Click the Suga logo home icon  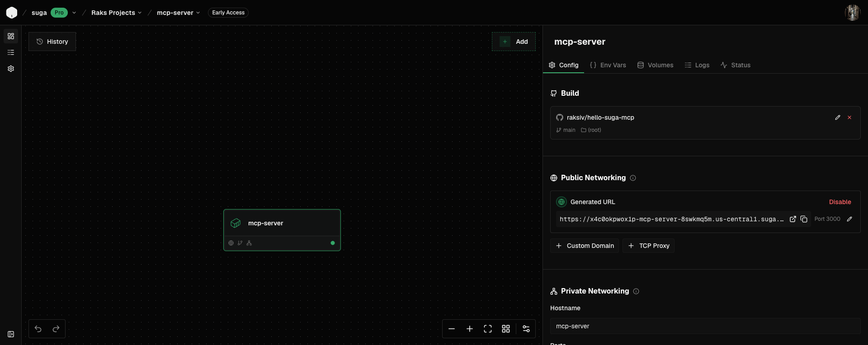[x=12, y=13]
